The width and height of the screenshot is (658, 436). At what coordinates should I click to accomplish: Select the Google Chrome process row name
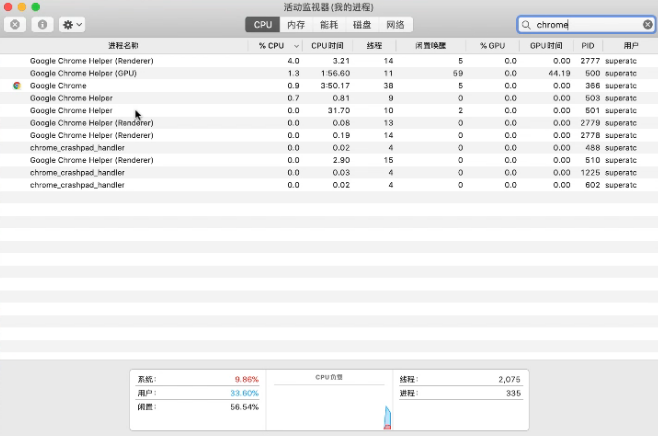[58, 86]
